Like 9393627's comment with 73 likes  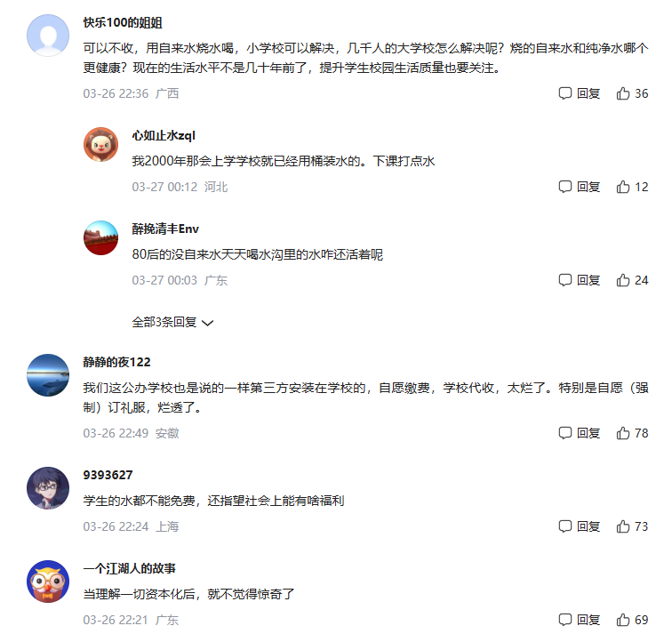(632, 526)
